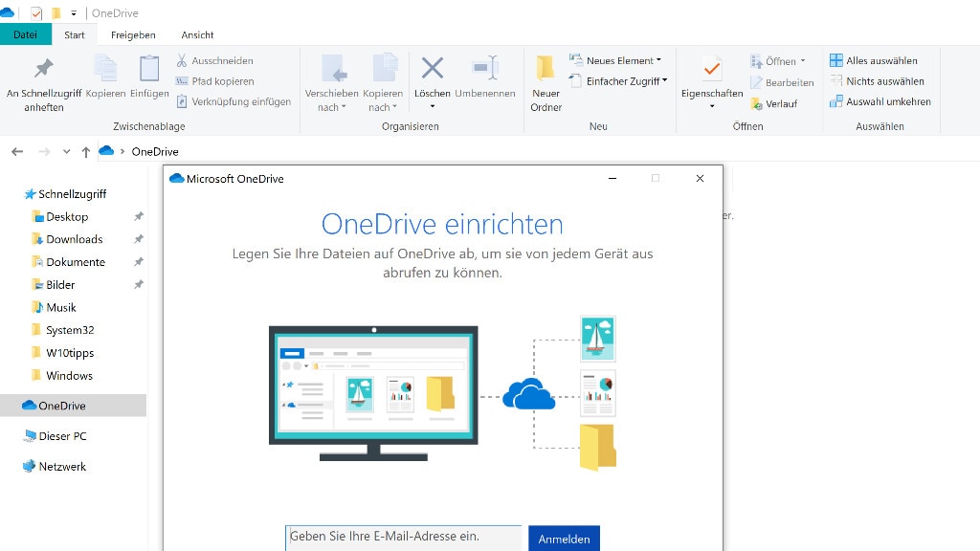
Task: Create a folder with Neuer Ordner
Action: (545, 83)
